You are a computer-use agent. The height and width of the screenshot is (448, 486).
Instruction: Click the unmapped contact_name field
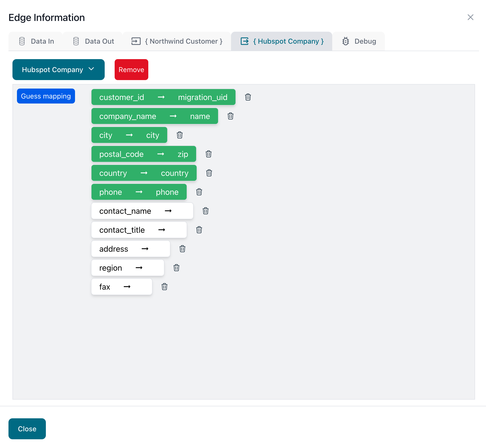pos(142,211)
